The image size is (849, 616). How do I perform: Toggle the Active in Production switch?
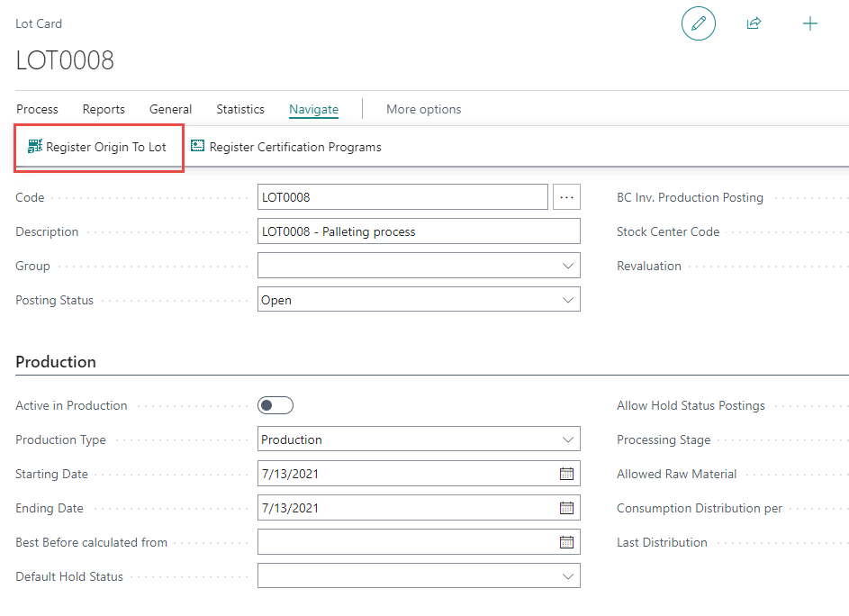[275, 405]
